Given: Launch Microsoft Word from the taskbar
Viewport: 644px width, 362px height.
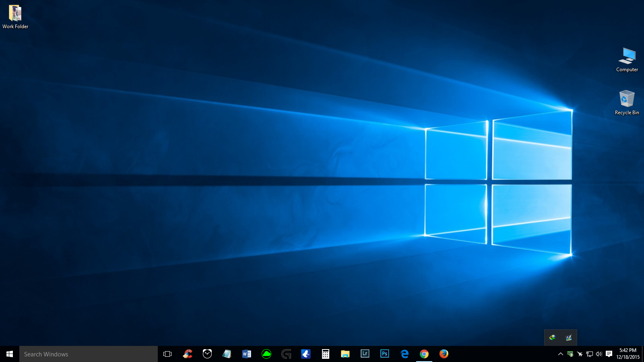Looking at the screenshot, I should pyautogui.click(x=247, y=354).
